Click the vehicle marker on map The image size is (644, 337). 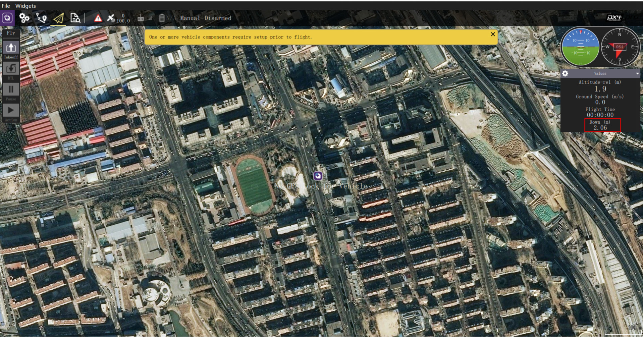coord(318,176)
